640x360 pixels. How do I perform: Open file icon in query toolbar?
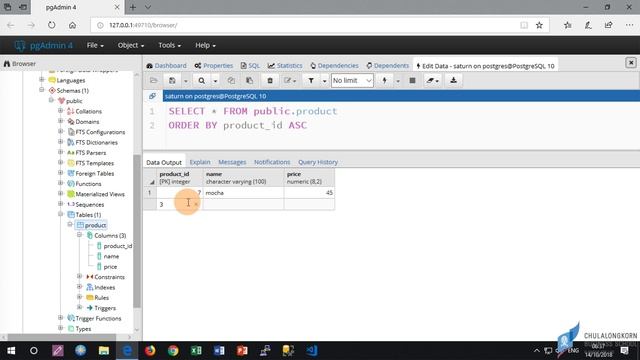[153, 80]
